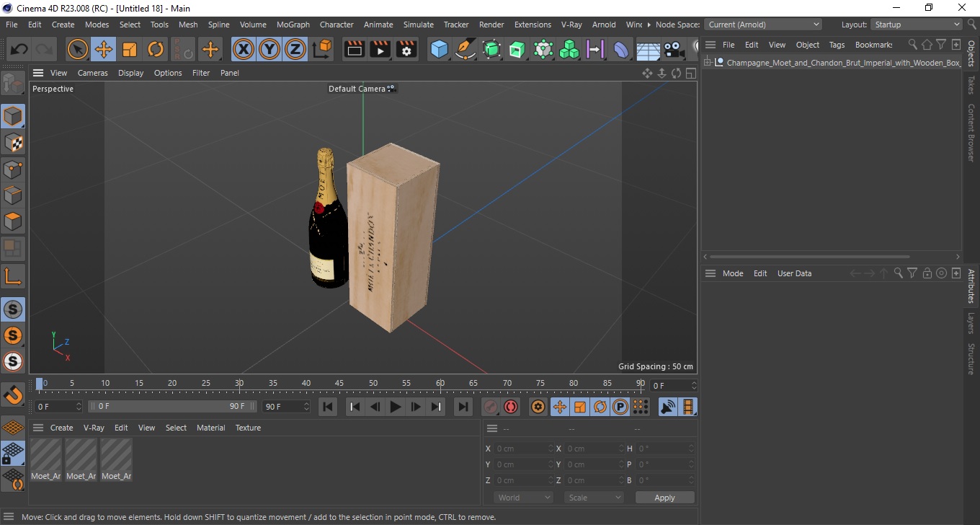Click timeline frame 45 marker

(339, 383)
